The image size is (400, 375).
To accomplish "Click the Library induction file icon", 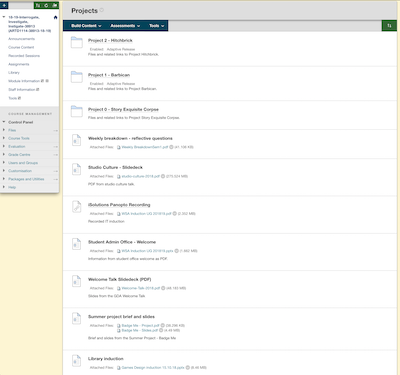I will tap(76, 361).
